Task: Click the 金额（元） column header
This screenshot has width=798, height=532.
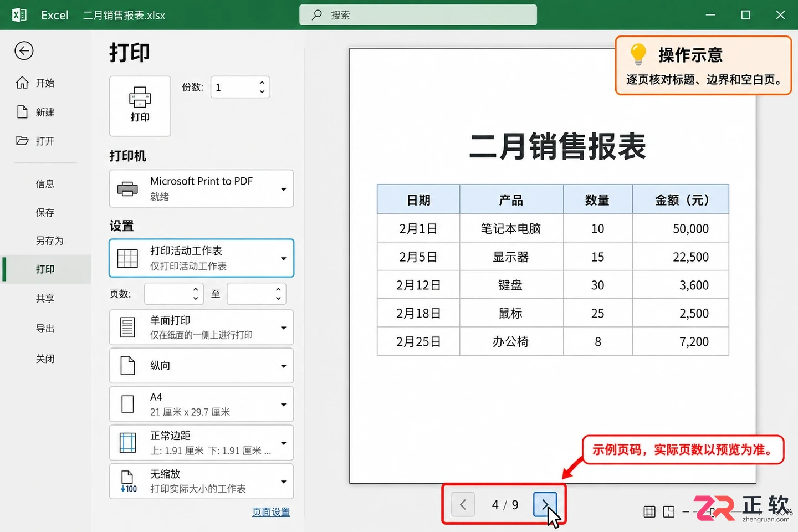Action: coord(681,199)
